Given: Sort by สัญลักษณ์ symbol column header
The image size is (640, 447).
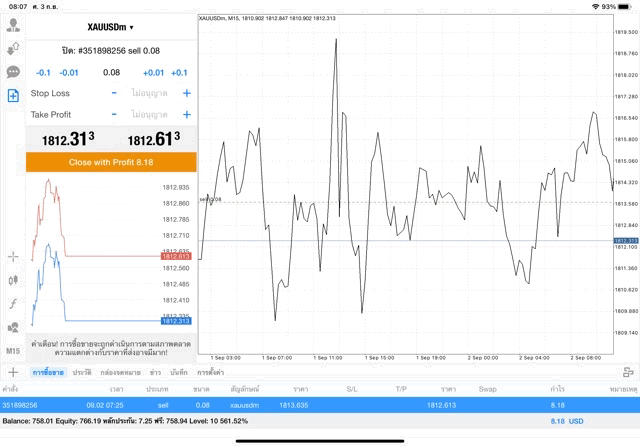Looking at the screenshot, I should click(x=244, y=389).
